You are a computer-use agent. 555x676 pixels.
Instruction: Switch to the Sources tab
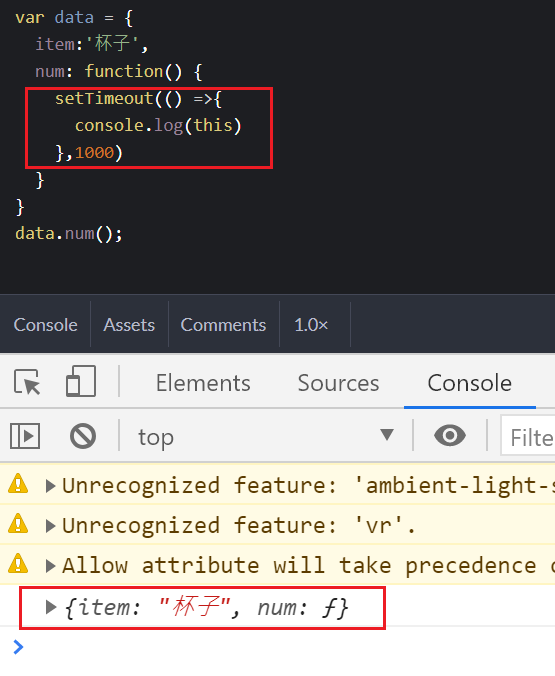point(339,383)
